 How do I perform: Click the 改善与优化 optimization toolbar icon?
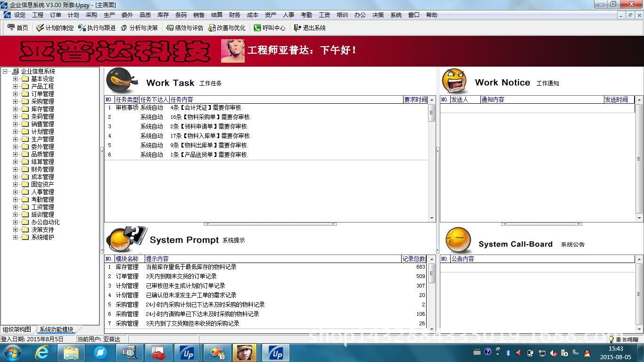tap(227, 27)
